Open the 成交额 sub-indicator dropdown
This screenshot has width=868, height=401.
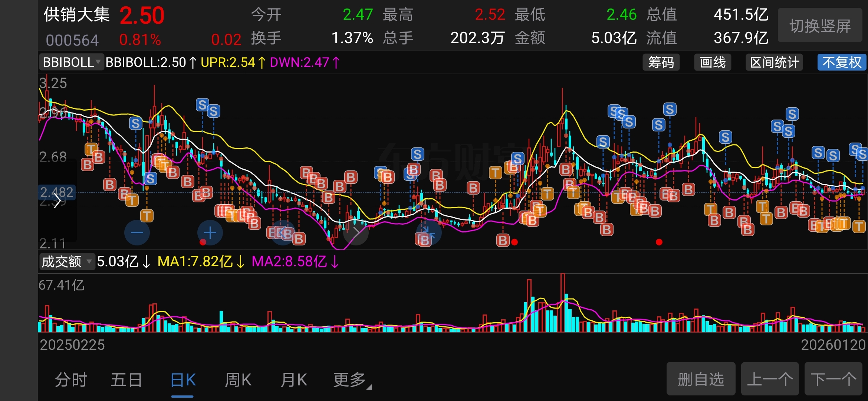[67, 262]
